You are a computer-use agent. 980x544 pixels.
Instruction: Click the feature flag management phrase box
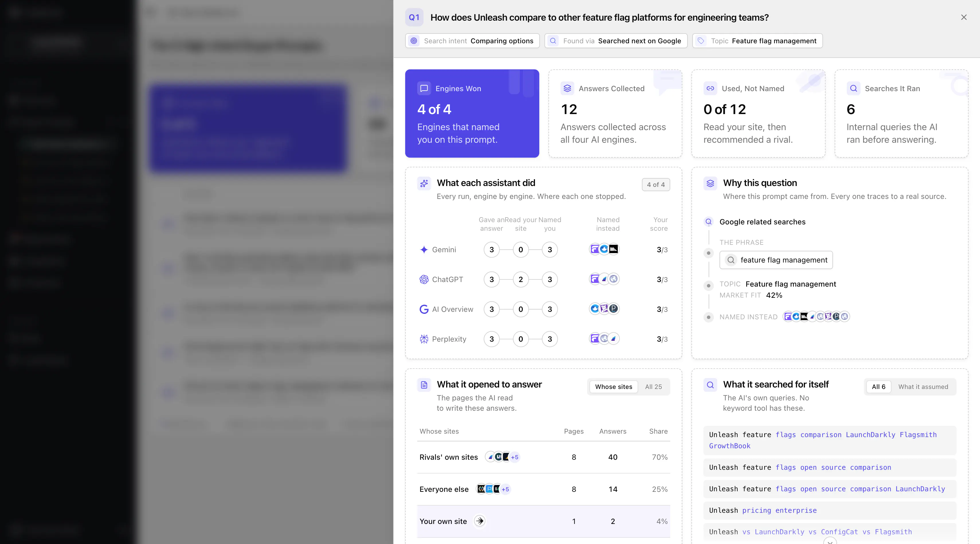[x=776, y=260]
